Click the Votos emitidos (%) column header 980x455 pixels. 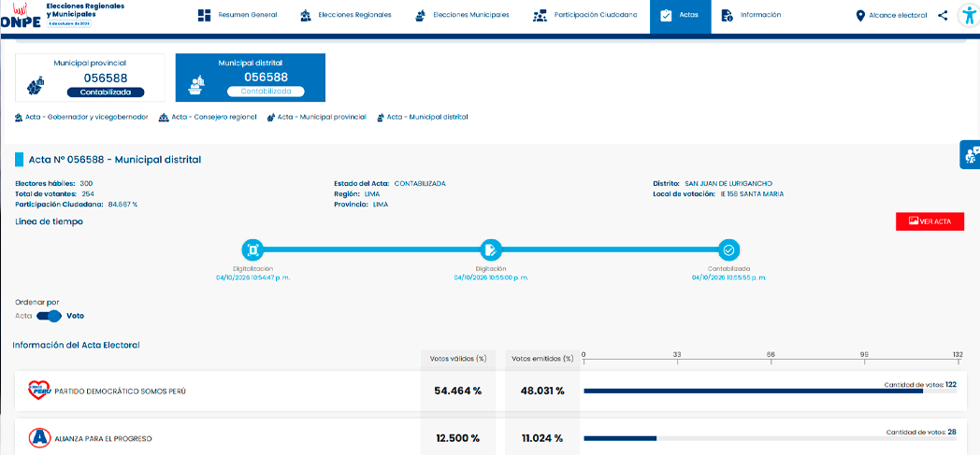tap(541, 359)
